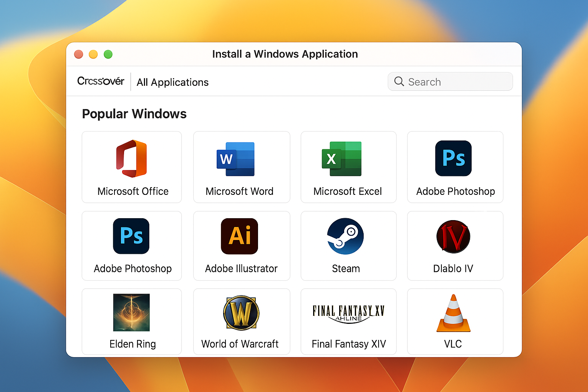
Task: Select the Final Fantasy logo image
Action: click(348, 314)
